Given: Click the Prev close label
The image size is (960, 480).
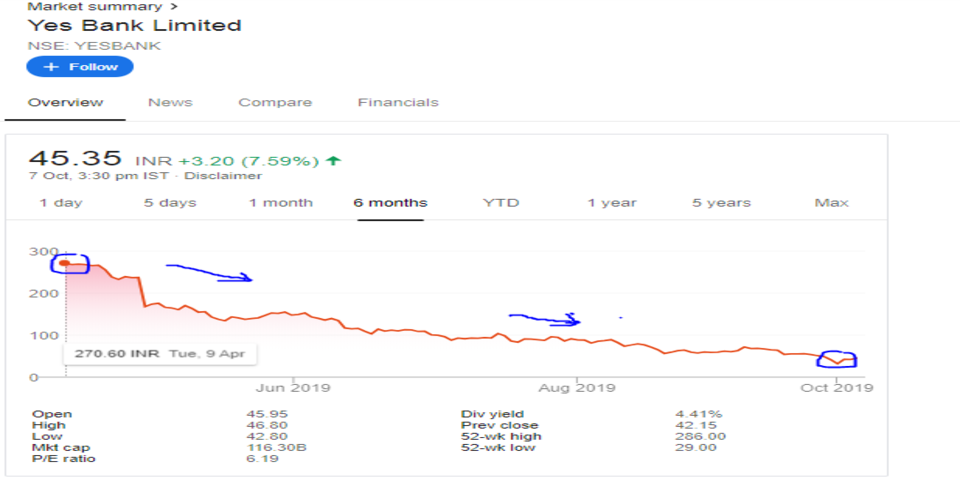Looking at the screenshot, I should [x=499, y=426].
